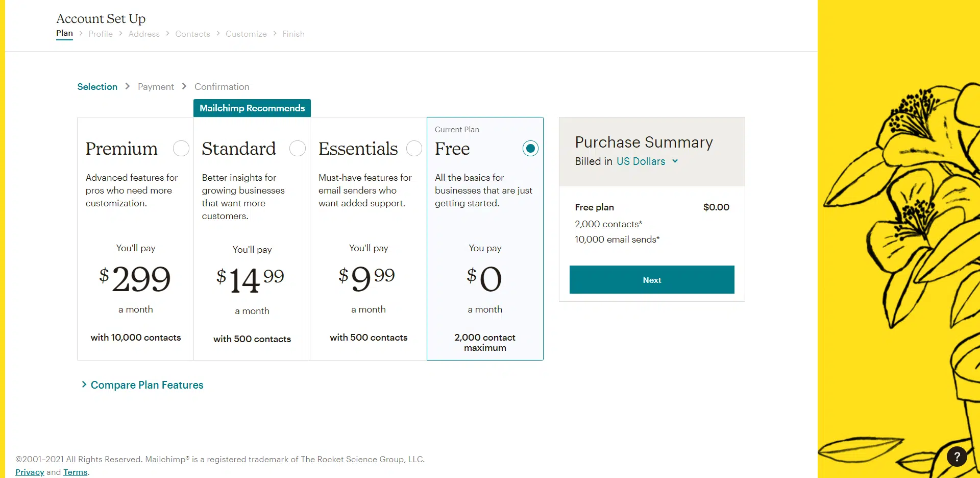This screenshot has width=980, height=478.
Task: Open the Privacy link
Action: point(30,472)
